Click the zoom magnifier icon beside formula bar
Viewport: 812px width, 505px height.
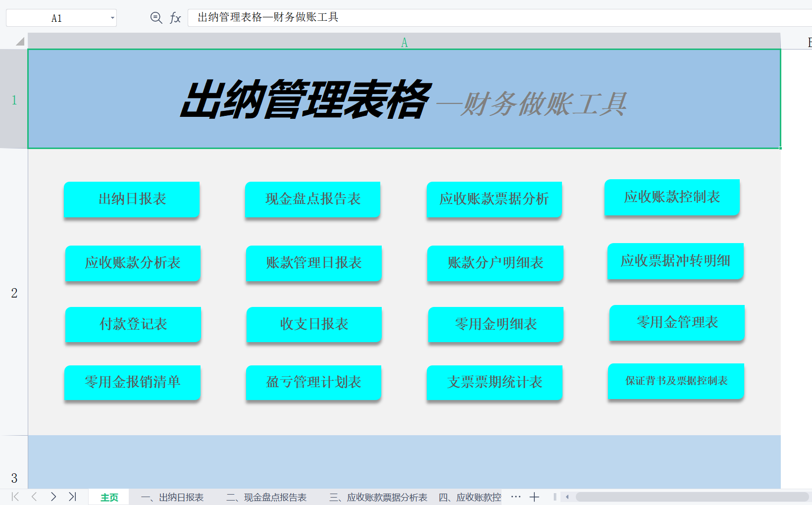coord(156,18)
